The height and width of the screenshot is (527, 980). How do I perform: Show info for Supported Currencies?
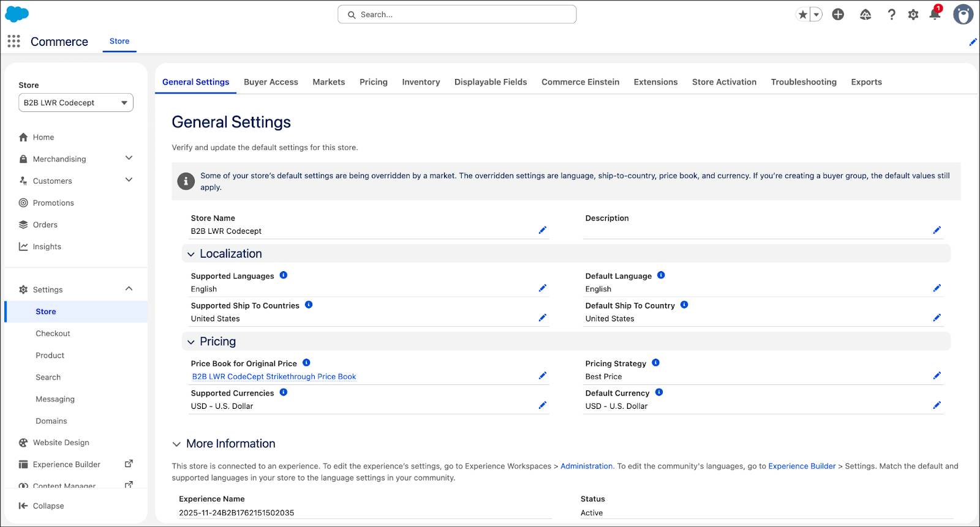[x=284, y=392]
